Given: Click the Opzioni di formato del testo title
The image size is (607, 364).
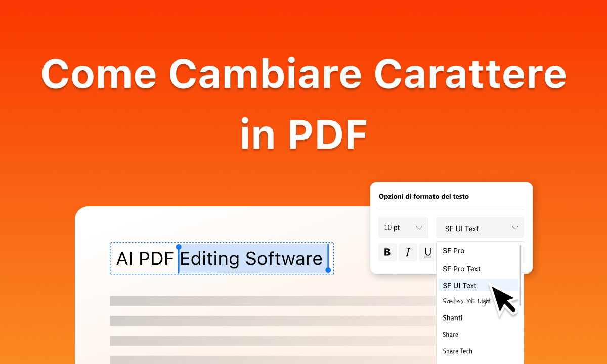Looking at the screenshot, I should tap(424, 196).
